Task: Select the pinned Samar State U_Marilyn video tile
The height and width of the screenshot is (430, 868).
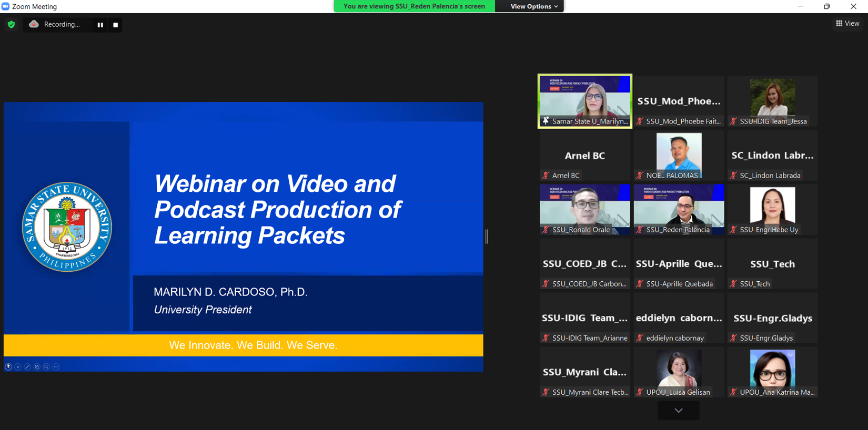Action: (x=584, y=100)
